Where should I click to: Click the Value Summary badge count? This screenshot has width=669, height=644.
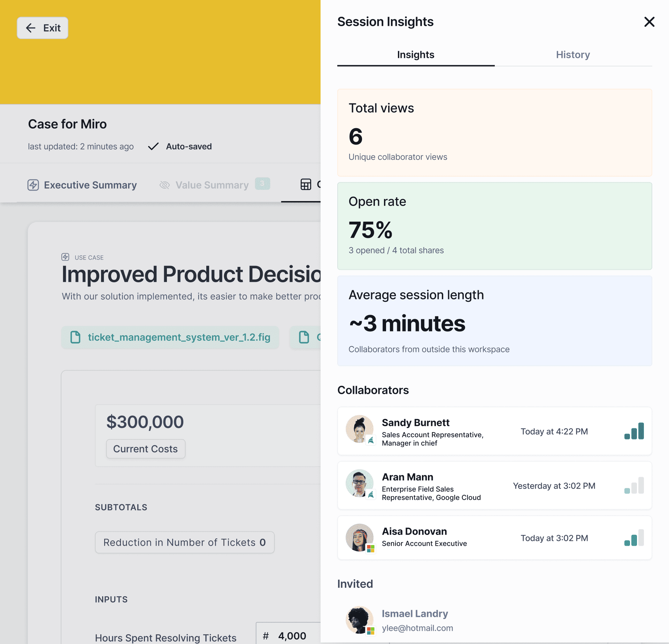pyautogui.click(x=262, y=184)
